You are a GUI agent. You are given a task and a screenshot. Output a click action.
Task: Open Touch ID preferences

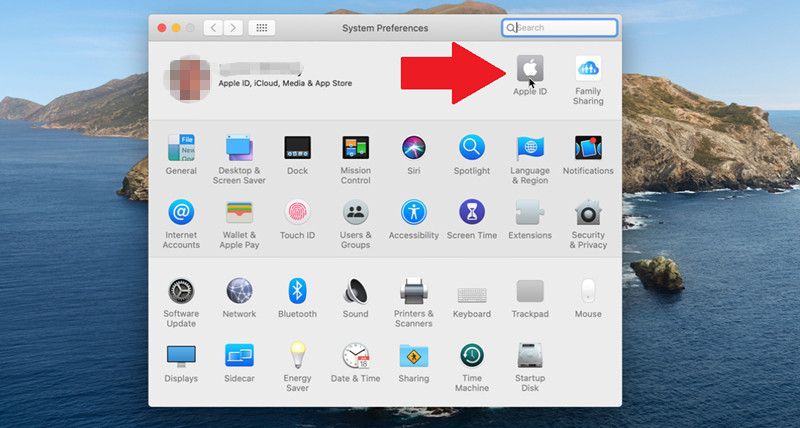coord(297,212)
